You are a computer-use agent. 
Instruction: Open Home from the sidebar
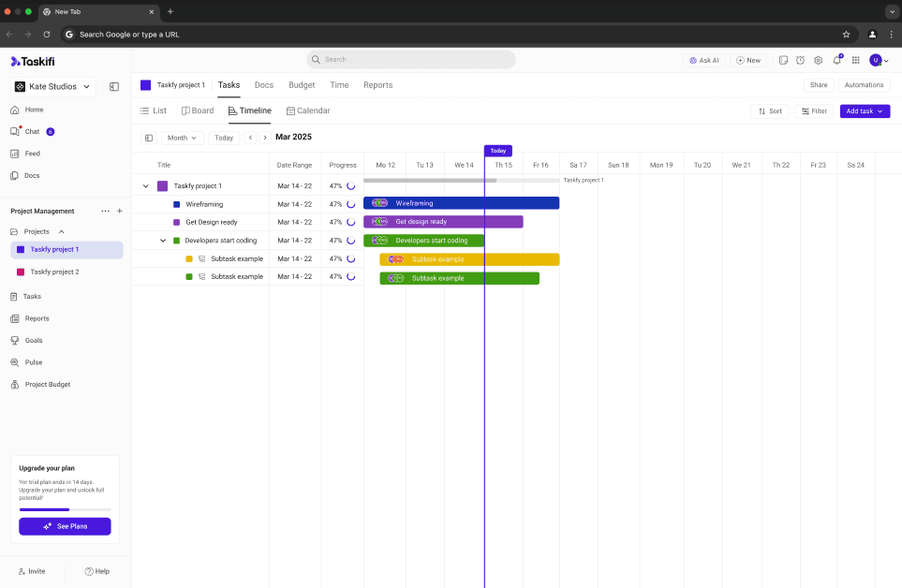27,110
